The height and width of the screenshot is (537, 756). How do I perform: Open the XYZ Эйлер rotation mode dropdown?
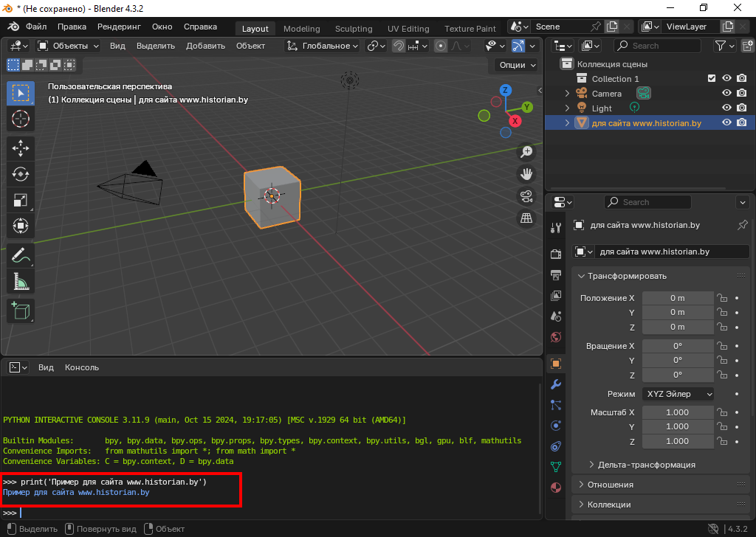678,394
